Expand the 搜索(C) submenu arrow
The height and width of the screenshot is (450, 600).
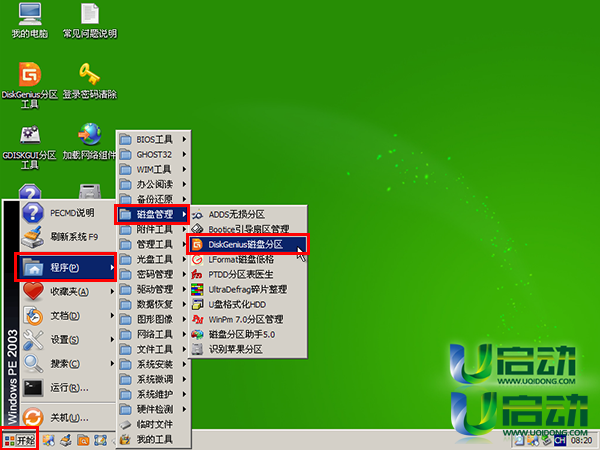[112, 364]
